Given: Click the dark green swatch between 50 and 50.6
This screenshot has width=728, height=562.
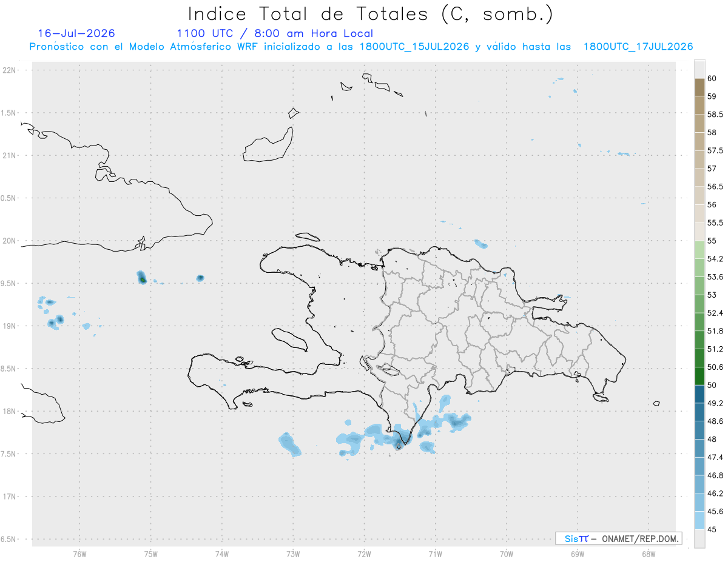Looking at the screenshot, I should click(x=699, y=376).
